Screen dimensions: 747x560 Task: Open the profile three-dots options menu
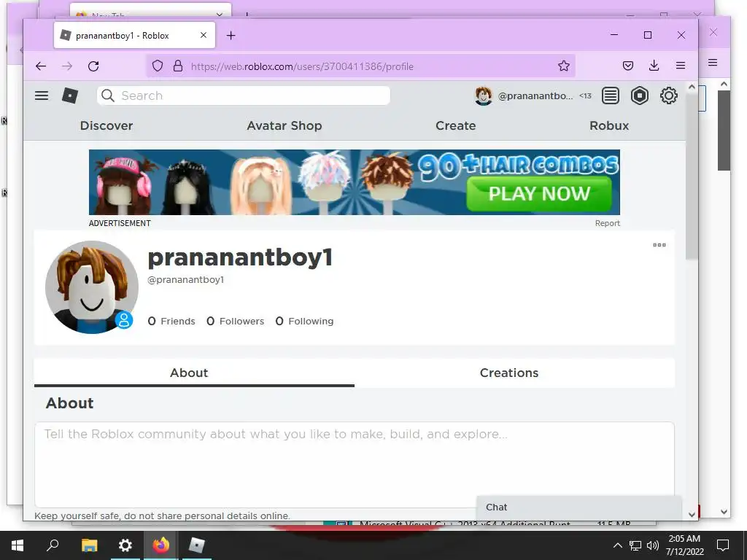659,245
